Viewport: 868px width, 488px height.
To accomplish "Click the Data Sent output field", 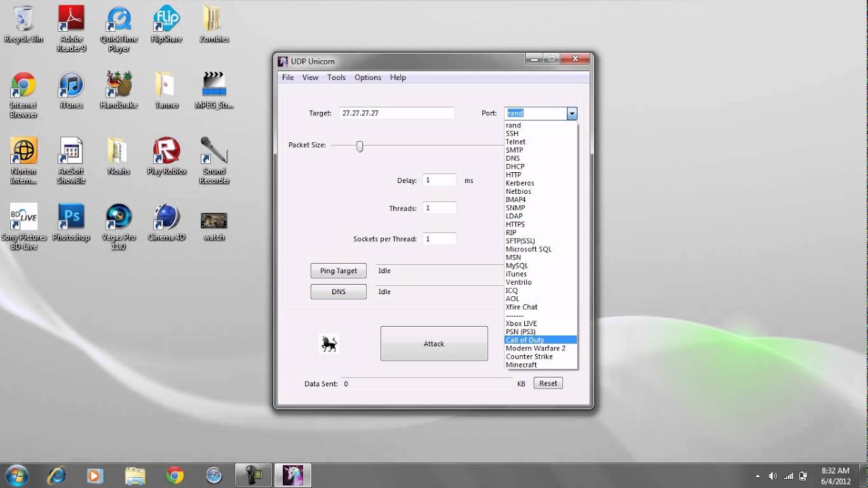I will point(427,384).
